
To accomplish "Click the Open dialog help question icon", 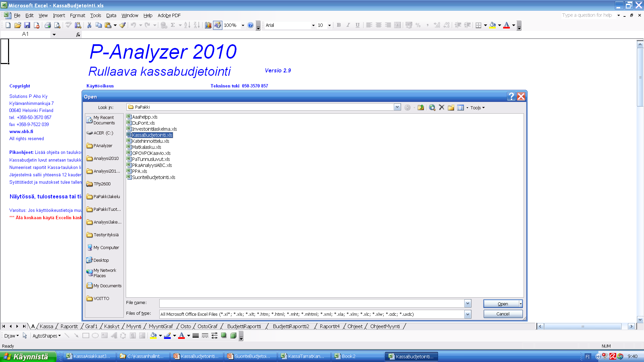I will (x=511, y=97).
